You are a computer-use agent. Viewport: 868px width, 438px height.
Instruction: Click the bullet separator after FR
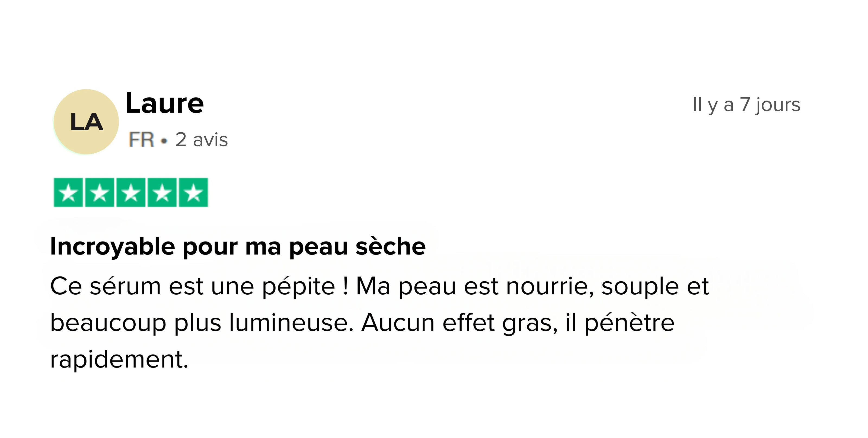pyautogui.click(x=164, y=141)
